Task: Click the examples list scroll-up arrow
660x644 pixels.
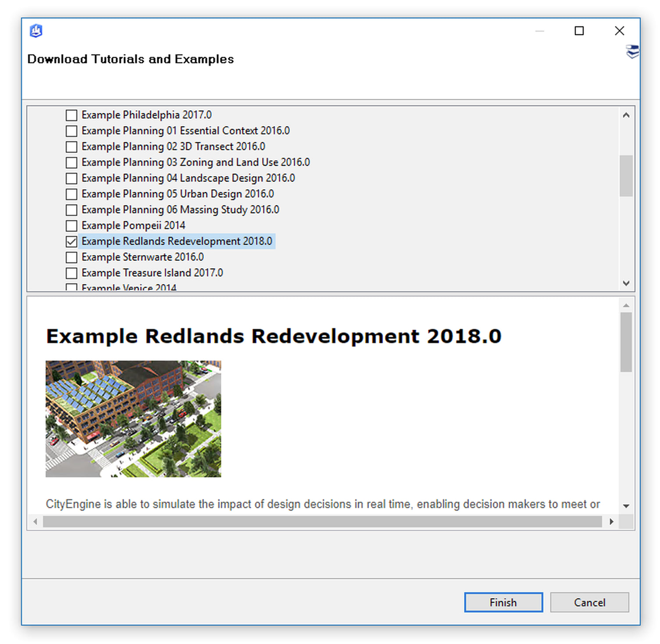Action: [626, 115]
